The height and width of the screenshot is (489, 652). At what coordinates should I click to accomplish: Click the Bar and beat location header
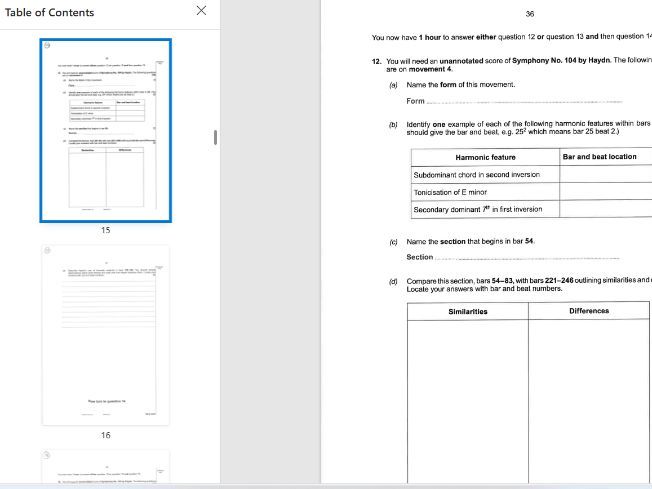click(600, 157)
